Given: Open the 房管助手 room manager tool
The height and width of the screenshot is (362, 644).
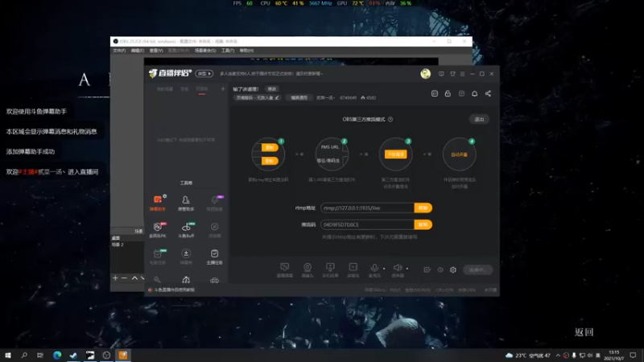Looking at the screenshot, I should pyautogui.click(x=186, y=203).
